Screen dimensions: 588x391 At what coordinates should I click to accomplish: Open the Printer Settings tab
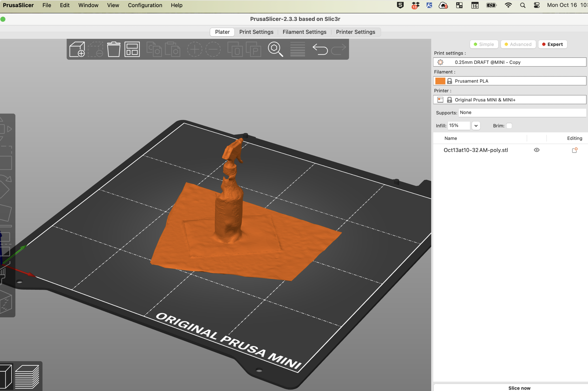coord(355,32)
